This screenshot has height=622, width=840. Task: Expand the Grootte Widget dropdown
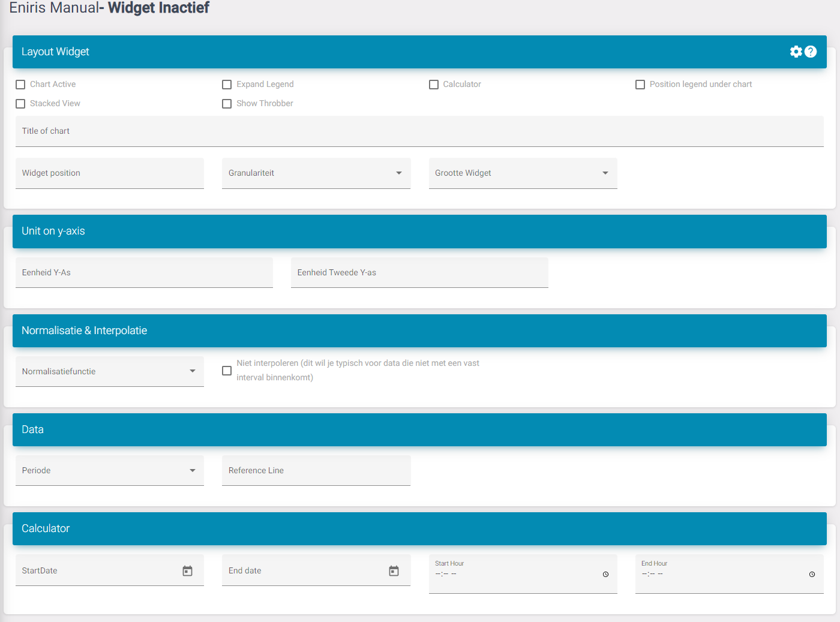523,173
